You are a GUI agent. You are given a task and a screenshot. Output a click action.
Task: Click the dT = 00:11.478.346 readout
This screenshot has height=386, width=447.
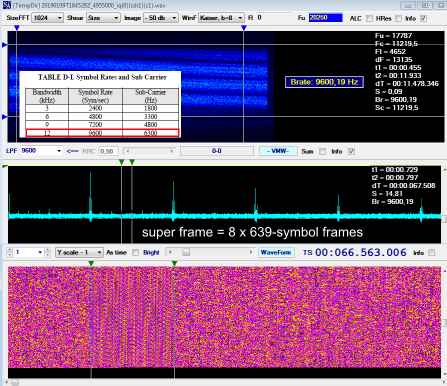407,84
